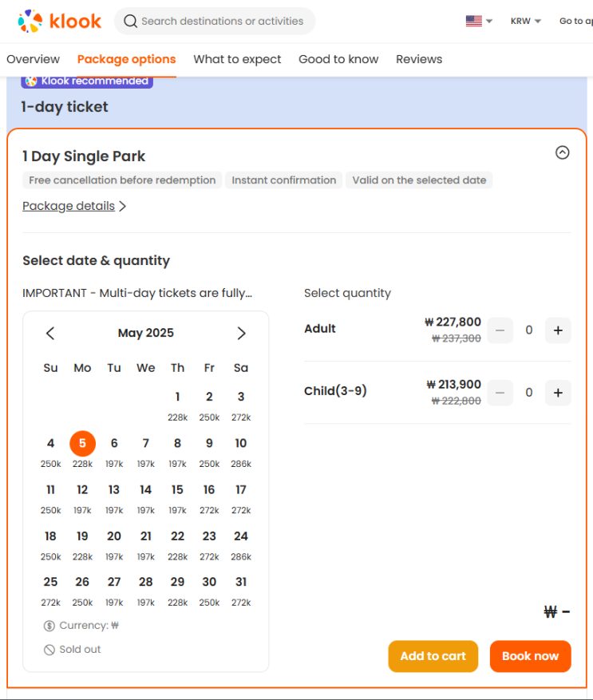
Task: Collapse the 1 Day Single Park package
Action: coord(563,152)
